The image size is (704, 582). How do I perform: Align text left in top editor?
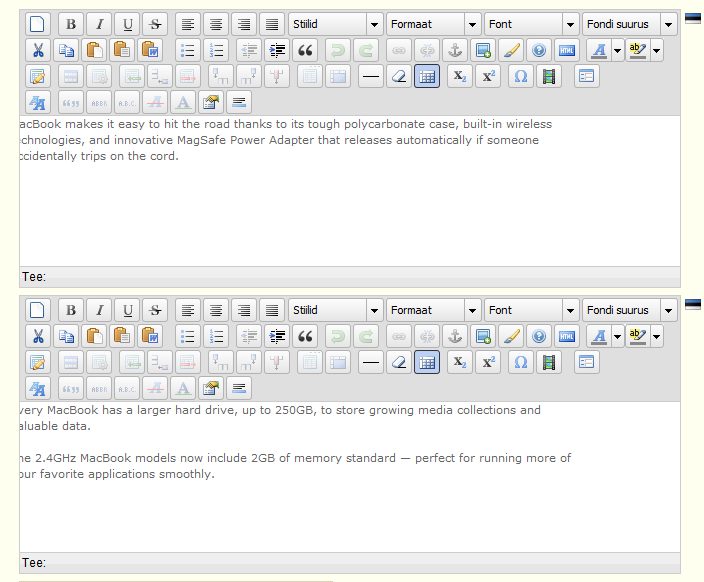[188, 24]
